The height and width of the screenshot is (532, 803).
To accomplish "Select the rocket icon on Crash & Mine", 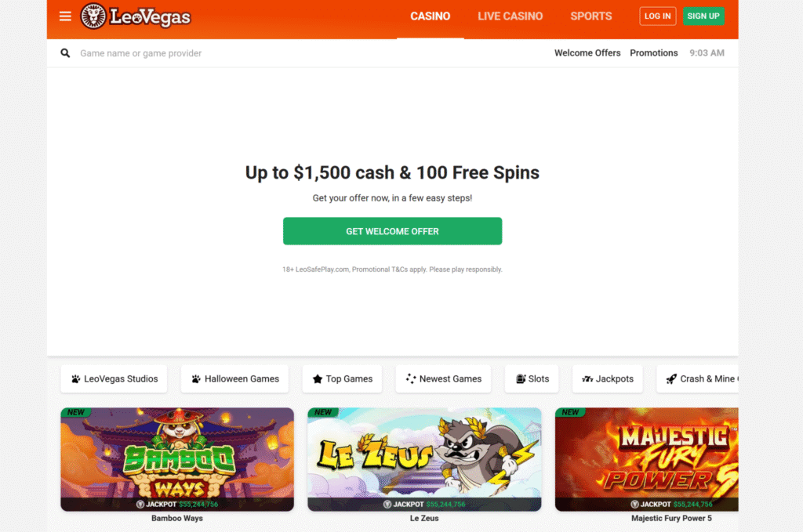I will pos(671,379).
